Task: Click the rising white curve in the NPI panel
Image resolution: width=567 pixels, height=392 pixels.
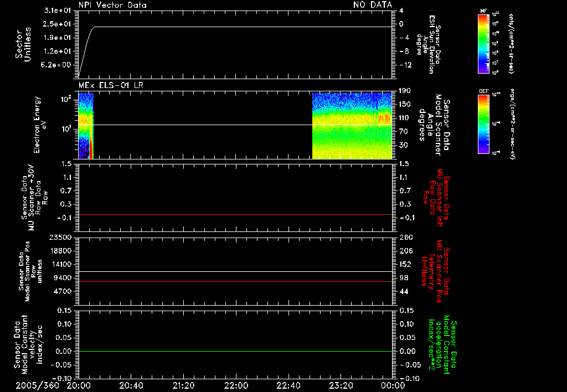Action: [x=86, y=51]
